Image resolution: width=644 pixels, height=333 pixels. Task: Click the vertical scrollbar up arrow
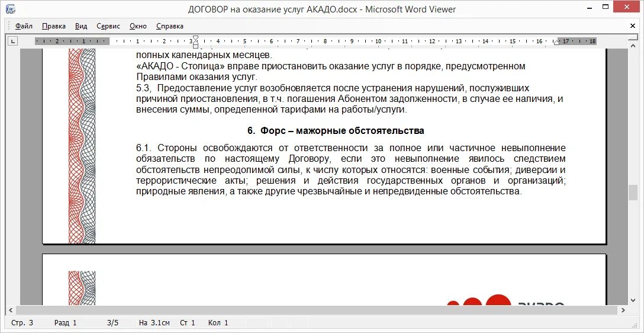click(633, 45)
